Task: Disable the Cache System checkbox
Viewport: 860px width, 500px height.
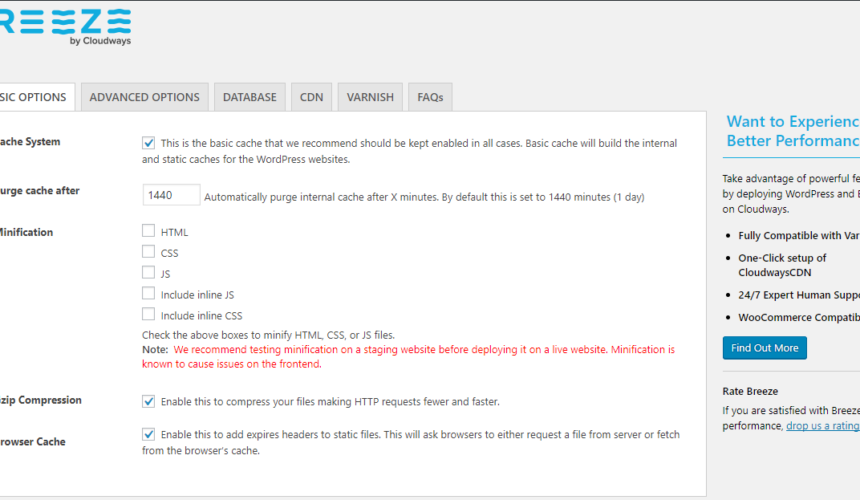Action: [148, 143]
